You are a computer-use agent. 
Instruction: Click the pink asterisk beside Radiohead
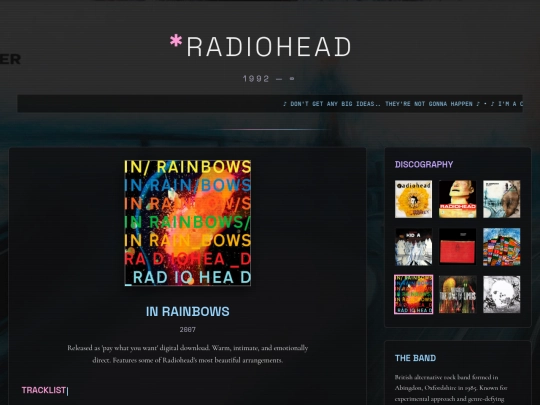point(176,41)
